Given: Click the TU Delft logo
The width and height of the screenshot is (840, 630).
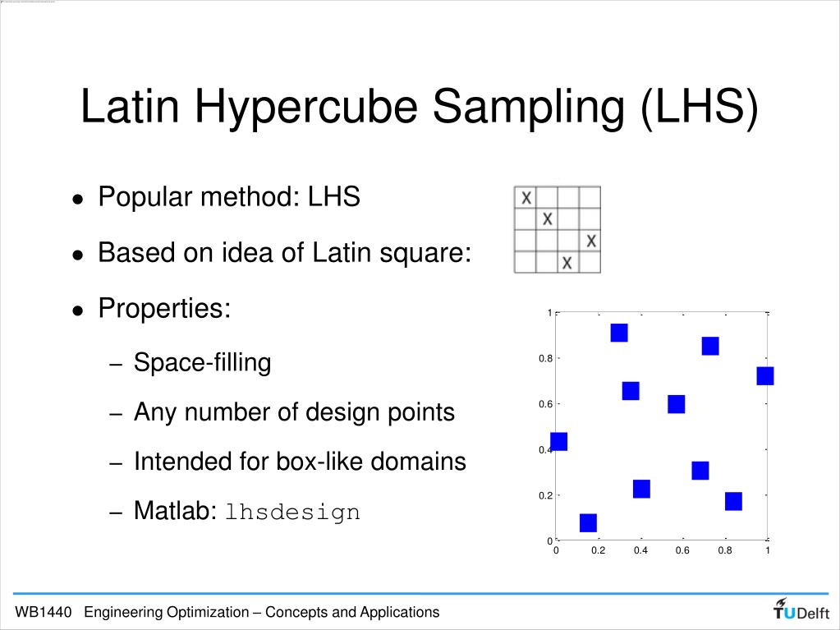Looking at the screenshot, I should [801, 609].
